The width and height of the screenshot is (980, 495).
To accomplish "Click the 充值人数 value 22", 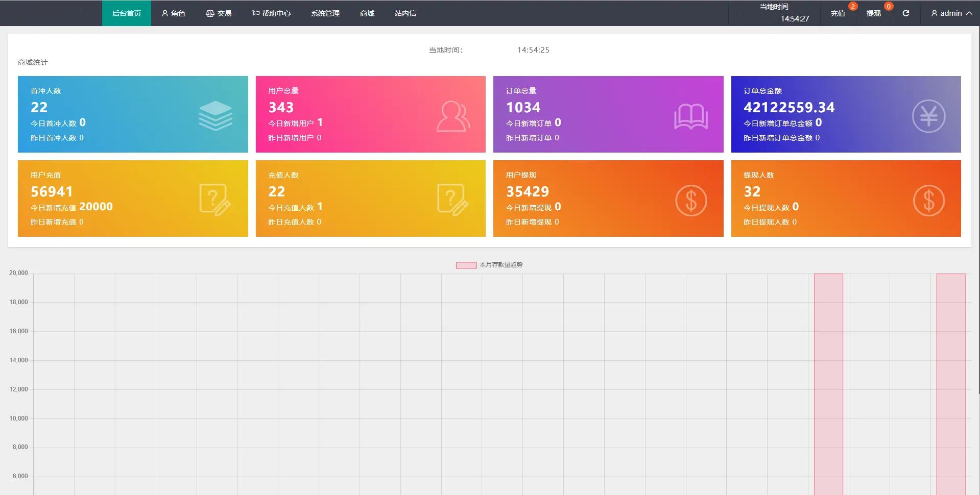I will coord(276,192).
